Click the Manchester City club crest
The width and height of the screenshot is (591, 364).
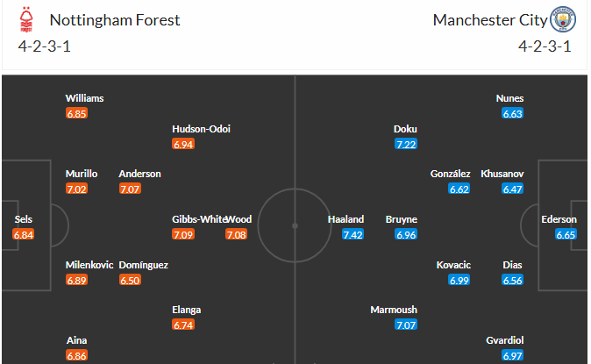563,19
